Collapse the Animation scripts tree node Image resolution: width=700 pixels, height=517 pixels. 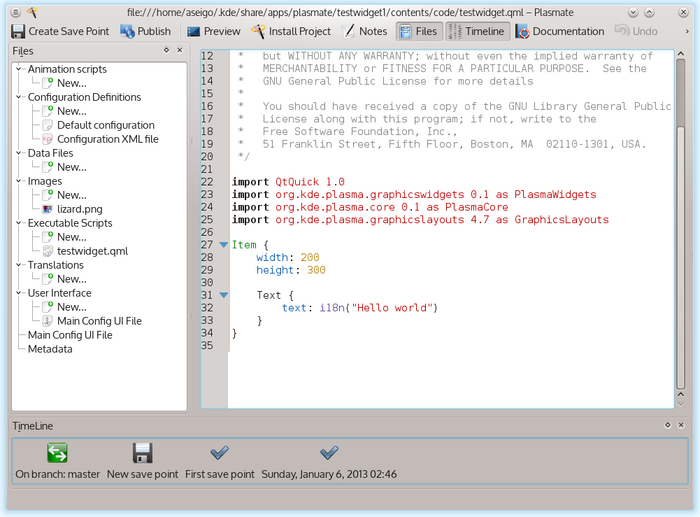click(x=20, y=70)
